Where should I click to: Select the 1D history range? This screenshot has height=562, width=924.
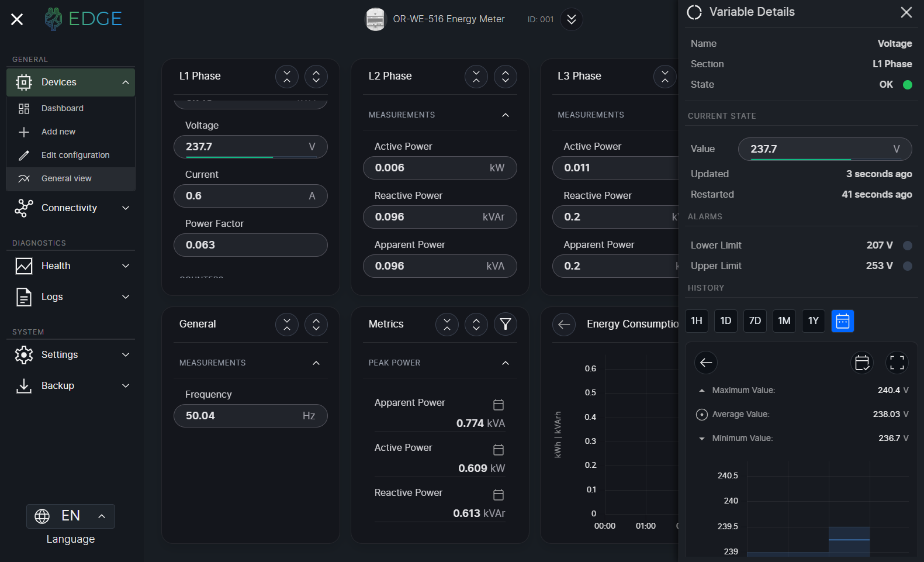pyautogui.click(x=726, y=321)
